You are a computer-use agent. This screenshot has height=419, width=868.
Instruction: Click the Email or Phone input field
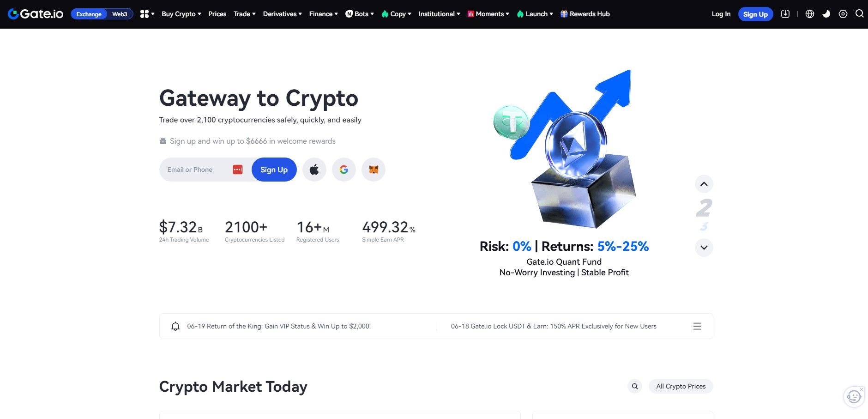[x=199, y=170]
